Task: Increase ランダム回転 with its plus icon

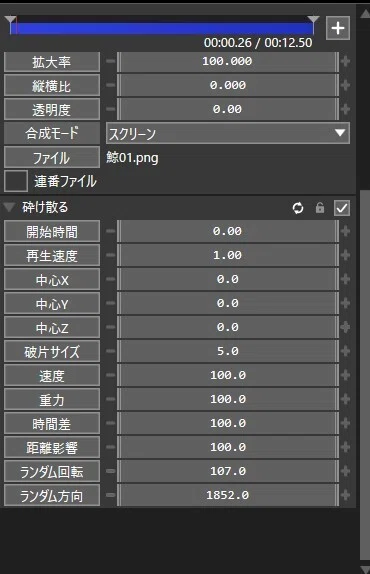Action: point(345,471)
